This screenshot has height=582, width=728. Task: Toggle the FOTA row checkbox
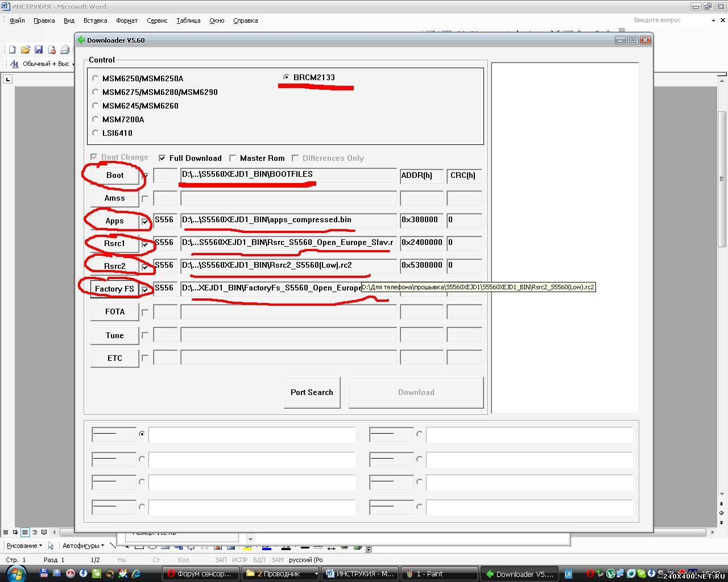coord(145,312)
